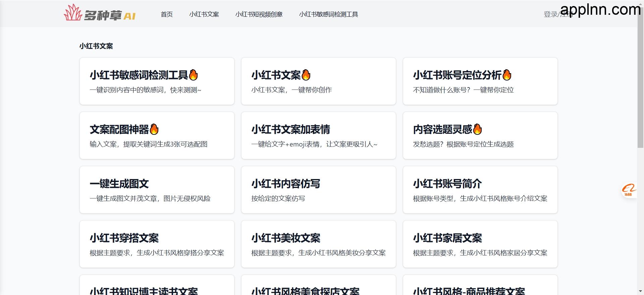Click the fire icon beside 小红书敏感词检测工具

pos(194,75)
